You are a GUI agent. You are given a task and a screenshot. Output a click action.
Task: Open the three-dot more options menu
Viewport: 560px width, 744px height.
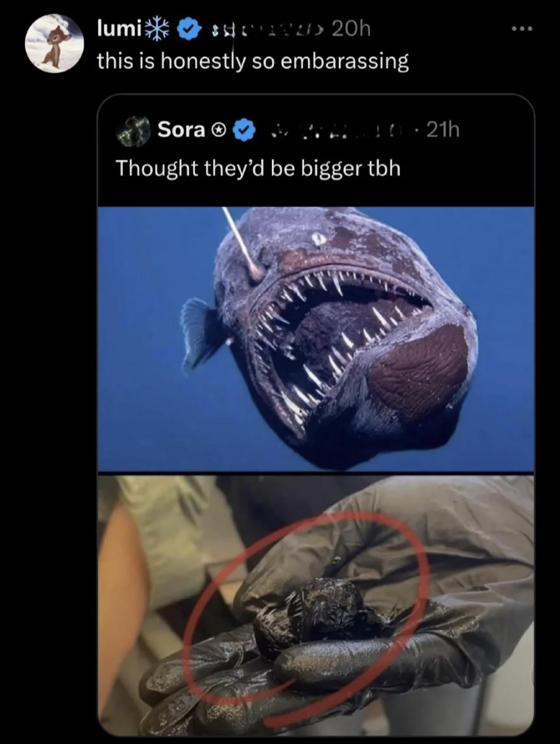tap(521, 29)
